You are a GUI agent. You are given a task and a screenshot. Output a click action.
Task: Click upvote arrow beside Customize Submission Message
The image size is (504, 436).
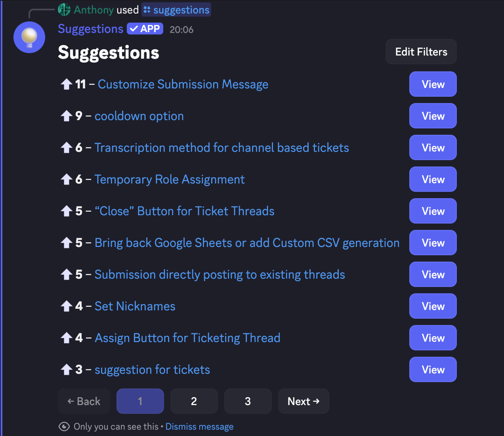click(x=66, y=84)
